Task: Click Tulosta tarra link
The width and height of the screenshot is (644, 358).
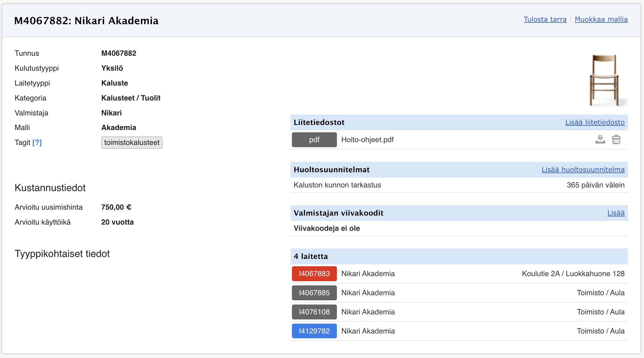Action: pyautogui.click(x=545, y=19)
